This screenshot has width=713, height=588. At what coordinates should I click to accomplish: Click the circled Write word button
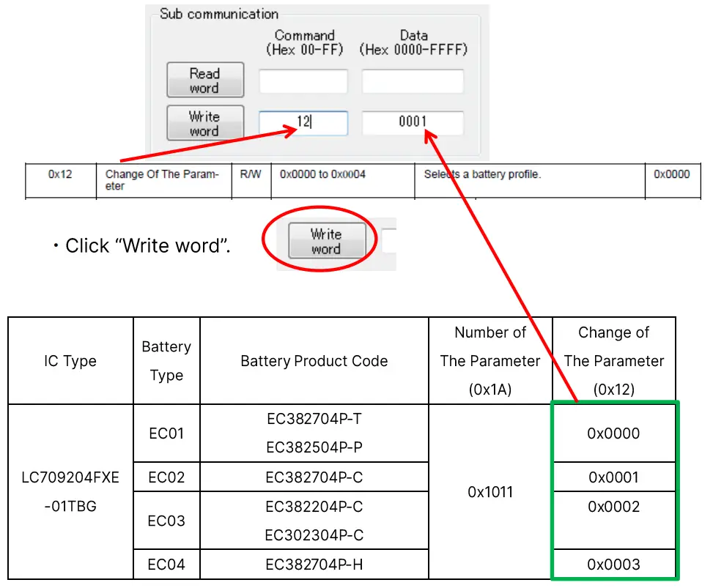coord(325,240)
